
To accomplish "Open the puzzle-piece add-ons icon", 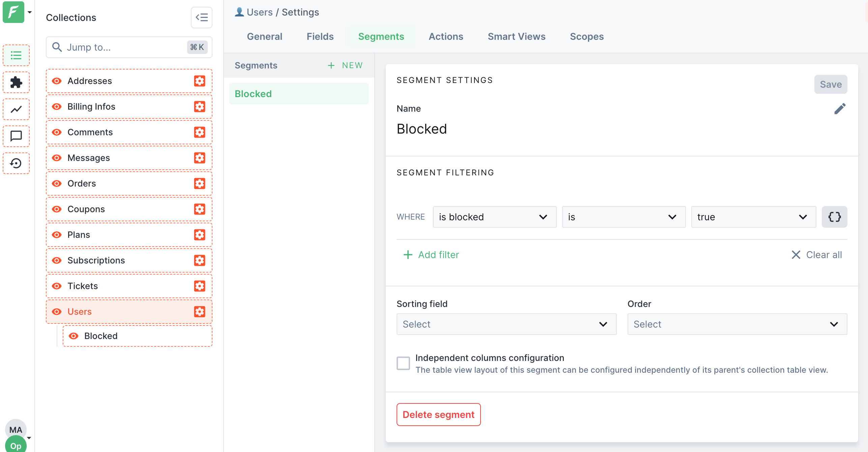I will pos(16,82).
